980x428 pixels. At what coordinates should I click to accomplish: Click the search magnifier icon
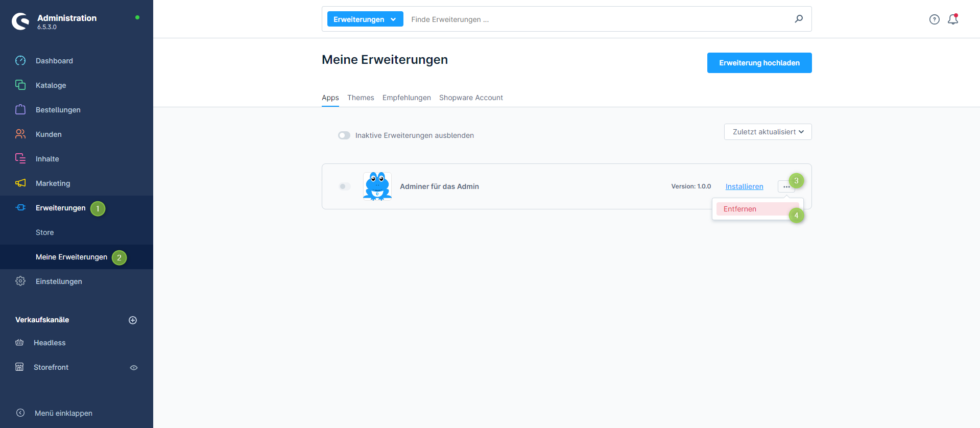click(799, 19)
